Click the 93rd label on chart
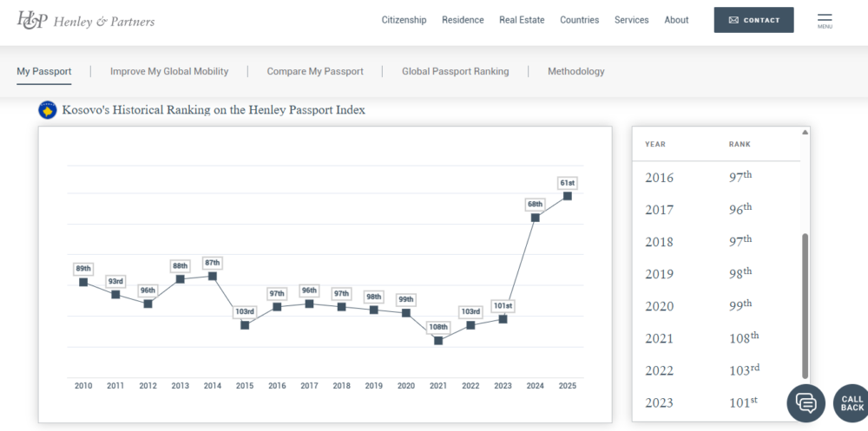The image size is (868, 431). pos(115,282)
